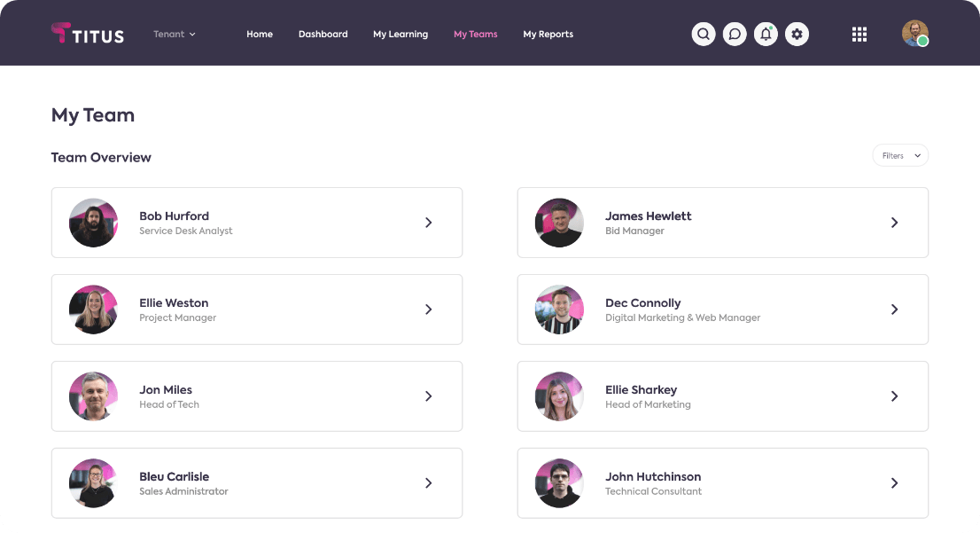
Task: Open the Dashboard menu item
Action: (x=323, y=35)
